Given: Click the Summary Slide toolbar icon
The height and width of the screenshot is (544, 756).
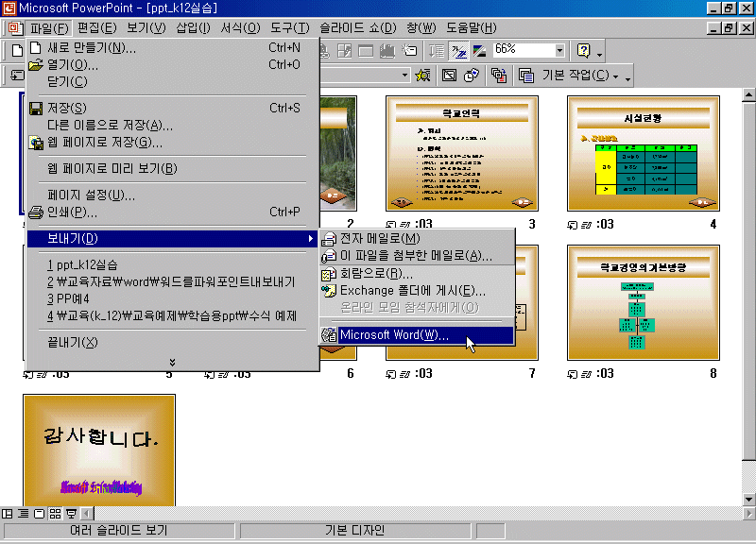Looking at the screenshot, I should click(499, 76).
